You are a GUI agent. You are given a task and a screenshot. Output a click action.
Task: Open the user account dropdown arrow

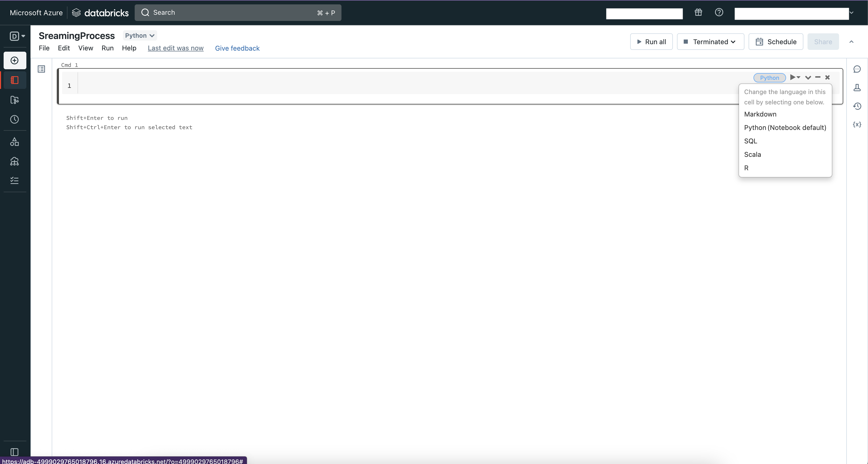click(x=851, y=13)
